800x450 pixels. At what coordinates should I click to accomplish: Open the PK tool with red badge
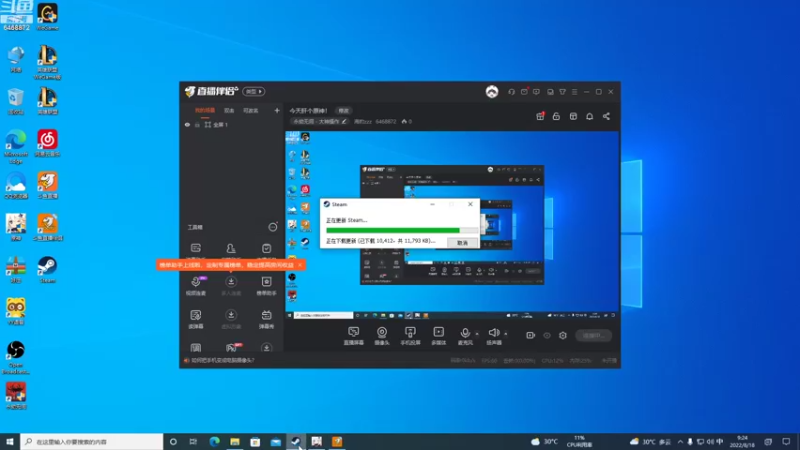pos(232,347)
